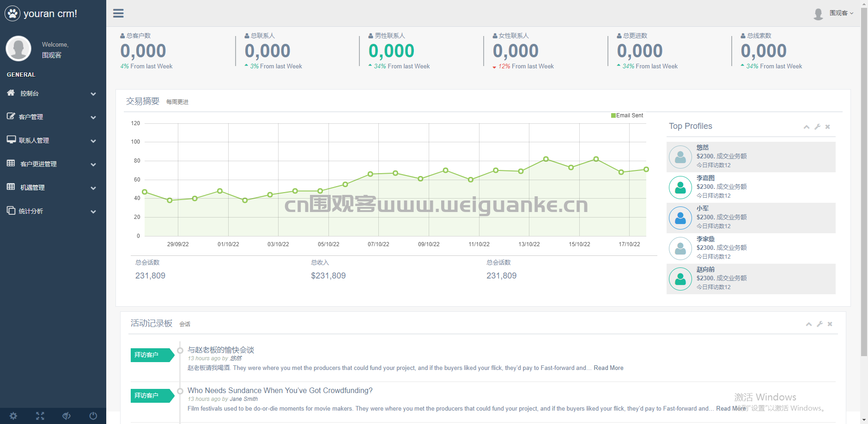Open the 'Who Needs Sundance' post title
This screenshot has height=424, width=868.
tap(280, 391)
